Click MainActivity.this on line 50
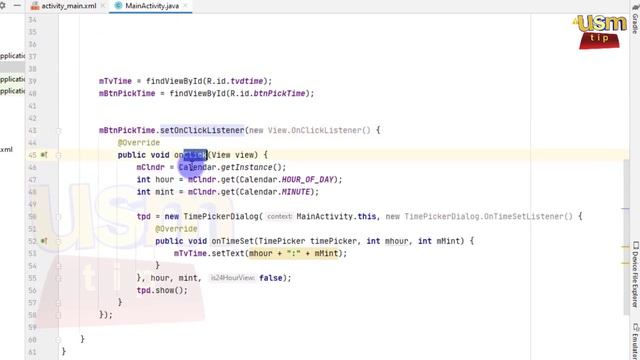Image resolution: width=640 pixels, height=360 pixels. click(x=336, y=216)
